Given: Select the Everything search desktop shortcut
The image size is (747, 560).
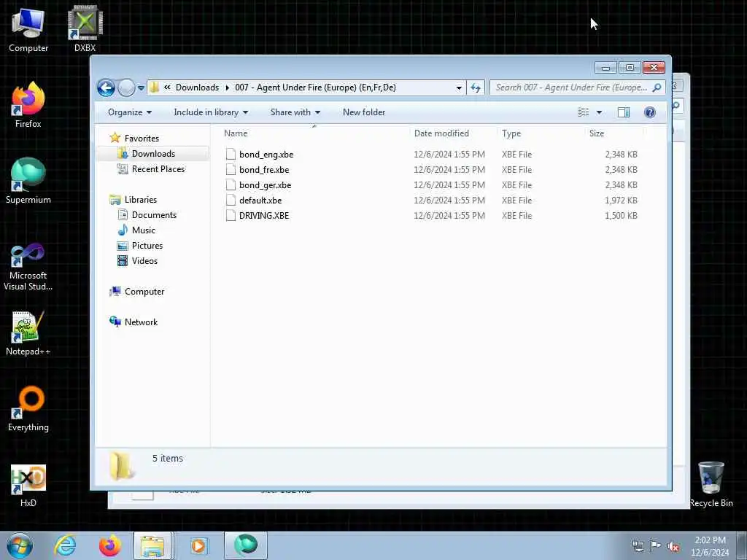Looking at the screenshot, I should (28, 408).
